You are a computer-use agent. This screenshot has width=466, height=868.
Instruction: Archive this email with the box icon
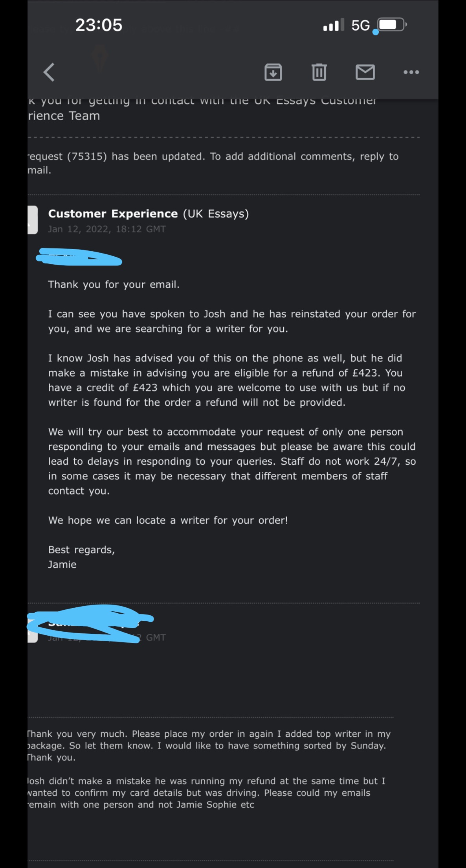pos(273,72)
